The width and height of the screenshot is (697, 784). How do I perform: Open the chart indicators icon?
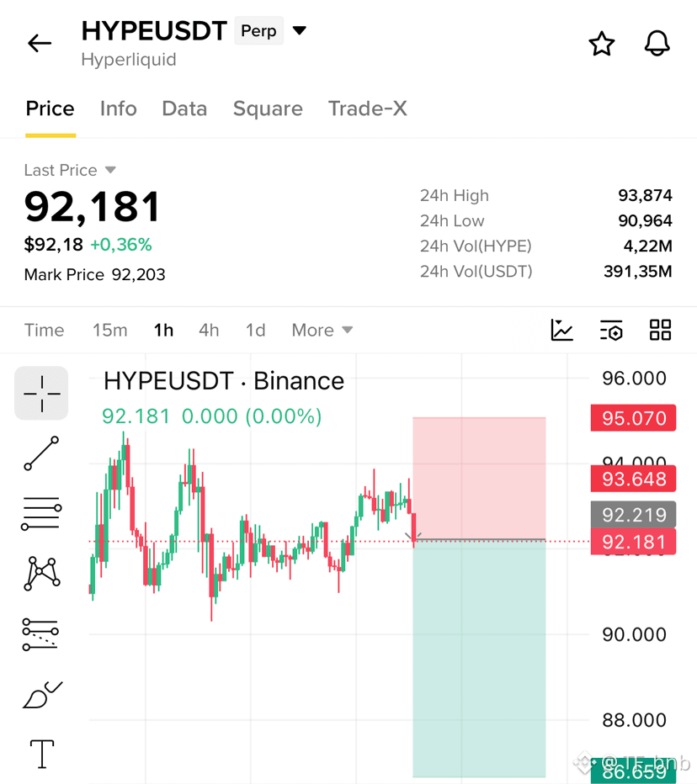(x=561, y=330)
